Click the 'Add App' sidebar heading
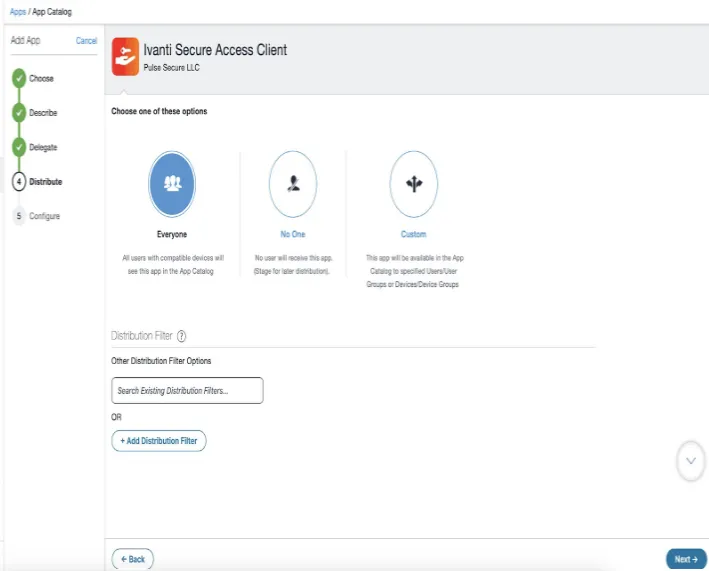709x571 pixels. click(x=25, y=40)
